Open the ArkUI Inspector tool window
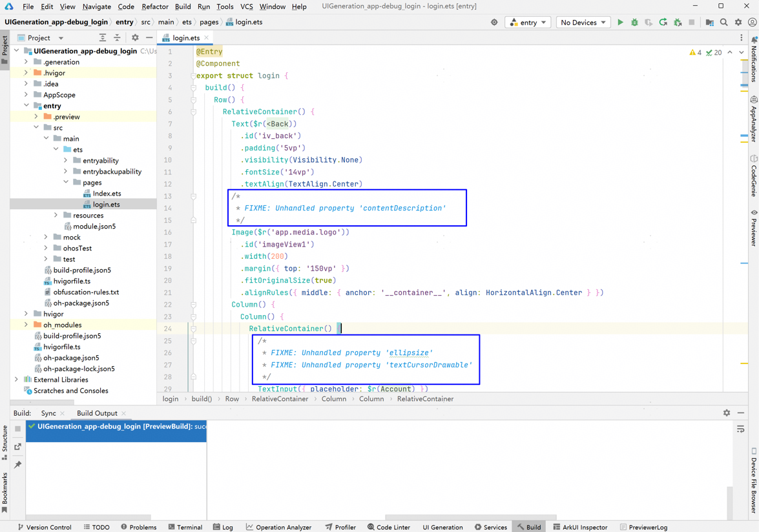 [x=579, y=527]
